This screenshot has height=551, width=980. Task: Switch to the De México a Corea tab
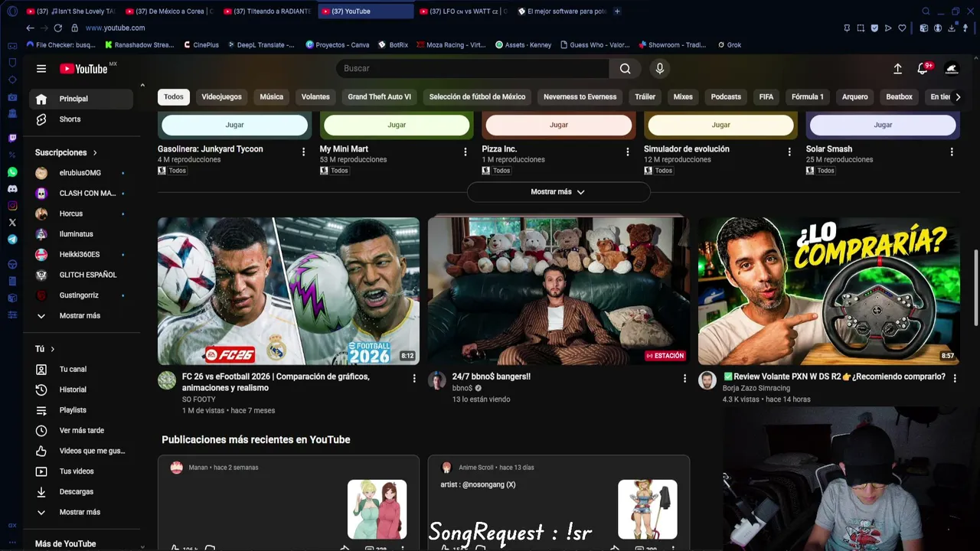coord(171,11)
